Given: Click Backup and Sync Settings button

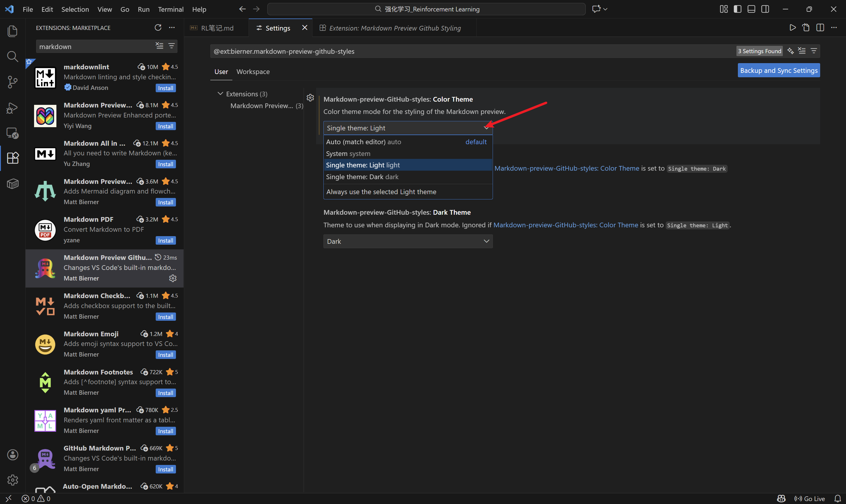Looking at the screenshot, I should pos(778,70).
